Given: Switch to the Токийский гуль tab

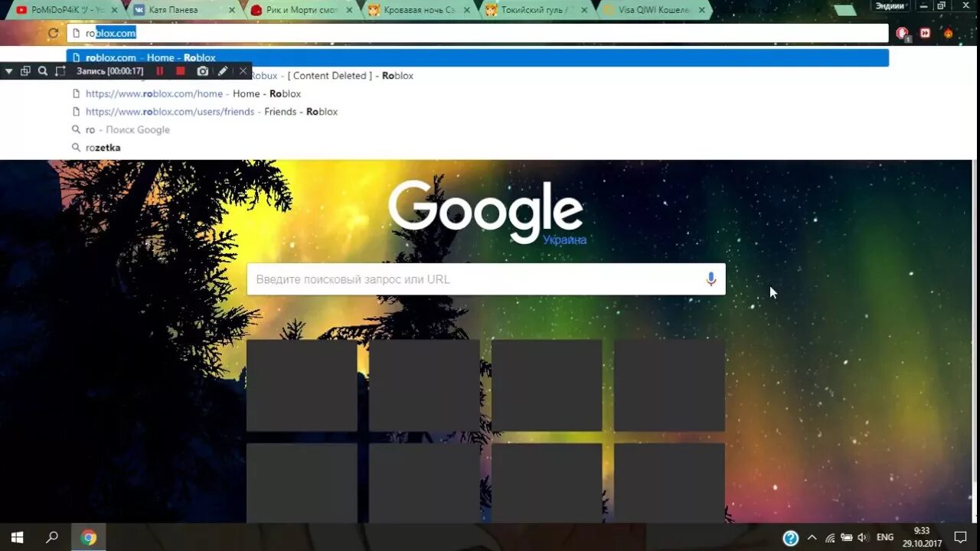Looking at the screenshot, I should click(536, 10).
